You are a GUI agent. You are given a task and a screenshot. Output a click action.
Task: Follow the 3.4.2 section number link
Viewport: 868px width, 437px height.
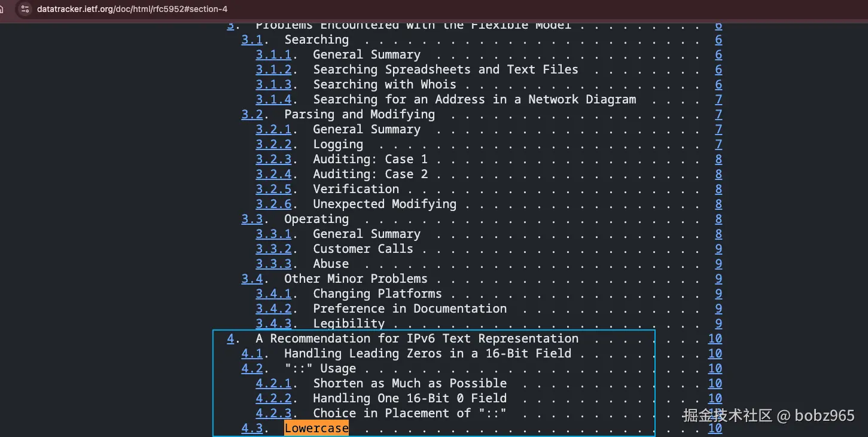click(x=273, y=309)
